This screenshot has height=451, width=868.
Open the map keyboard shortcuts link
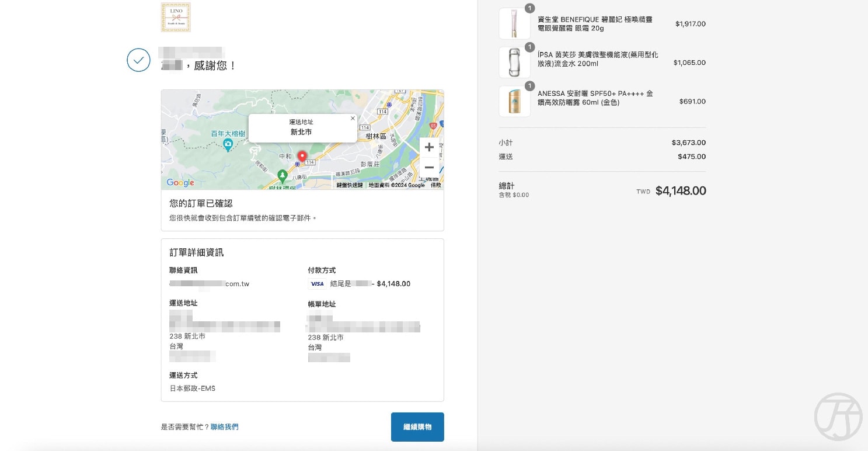coord(350,185)
